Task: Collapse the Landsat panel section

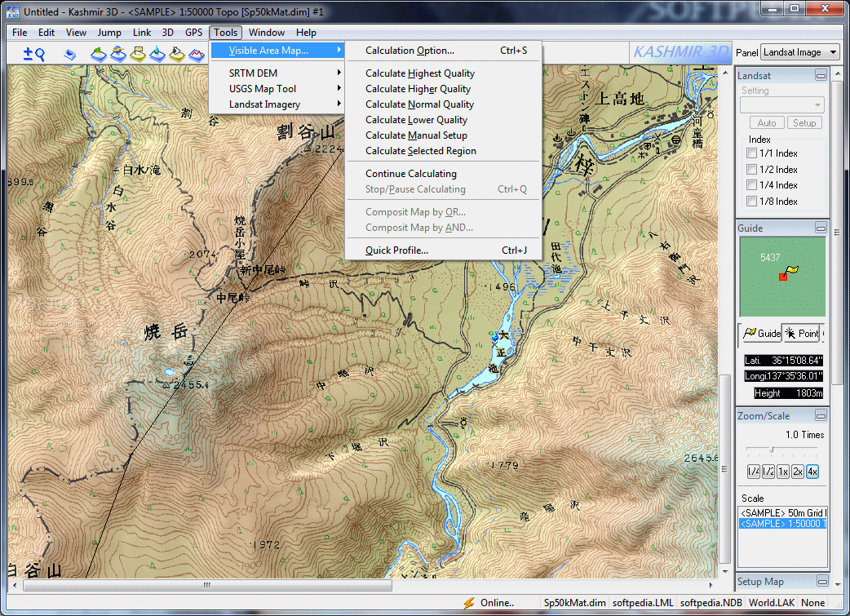Action: point(821,75)
